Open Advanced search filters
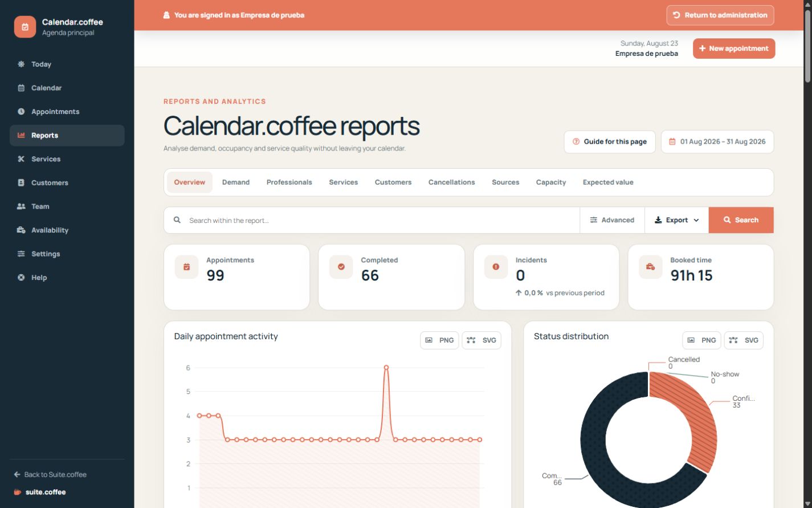The image size is (812, 508). coord(612,220)
